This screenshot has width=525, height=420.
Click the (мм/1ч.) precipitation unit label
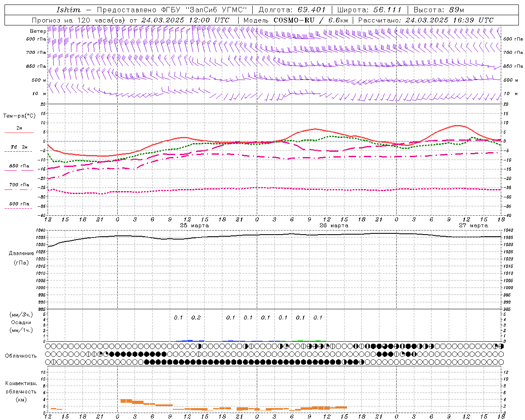coord(21,330)
